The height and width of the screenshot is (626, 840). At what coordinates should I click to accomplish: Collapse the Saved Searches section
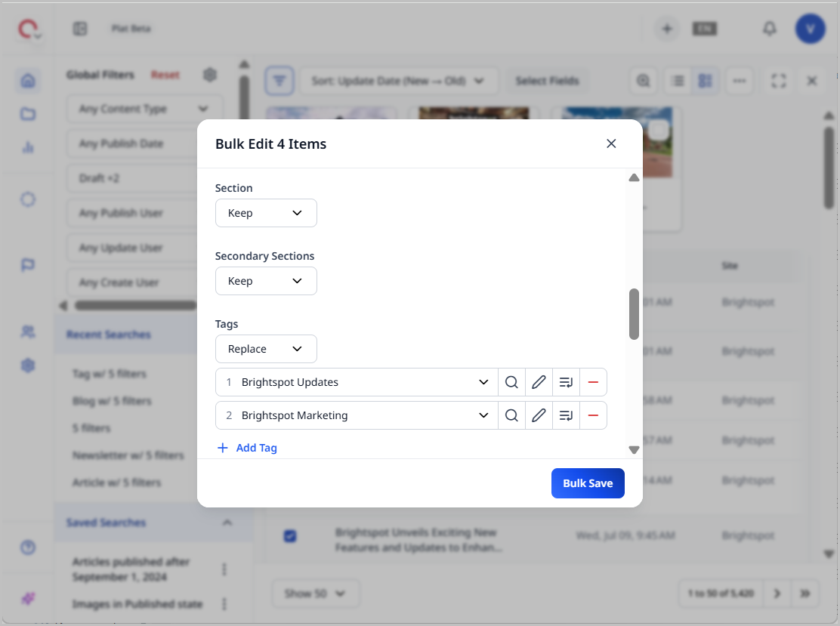227,522
